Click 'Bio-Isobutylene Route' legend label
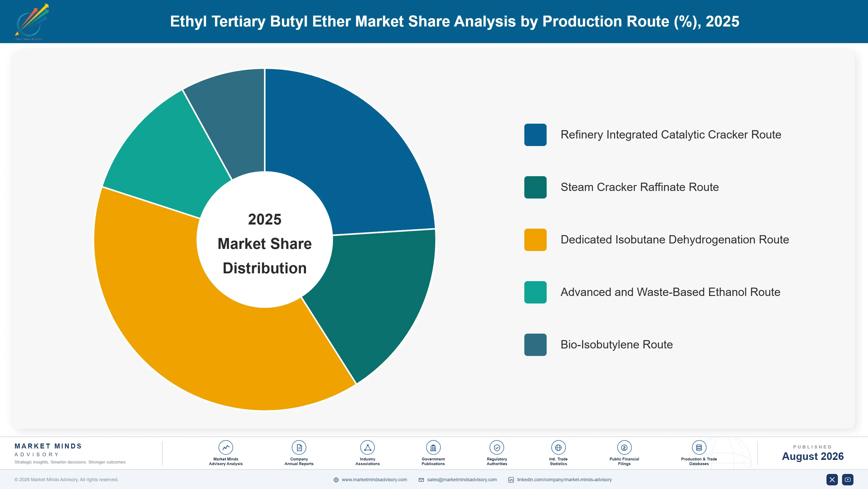 616,345
